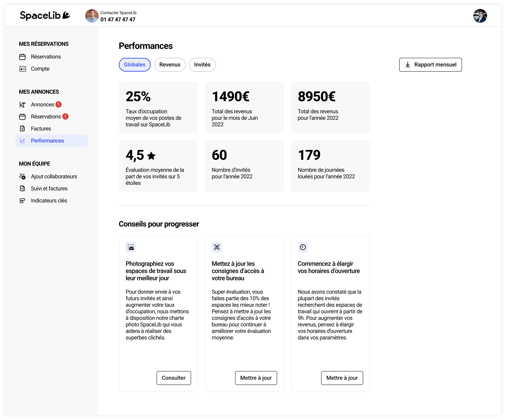Screen dimensions: 506x420
Task: Select the Globales tab
Action: click(x=134, y=65)
